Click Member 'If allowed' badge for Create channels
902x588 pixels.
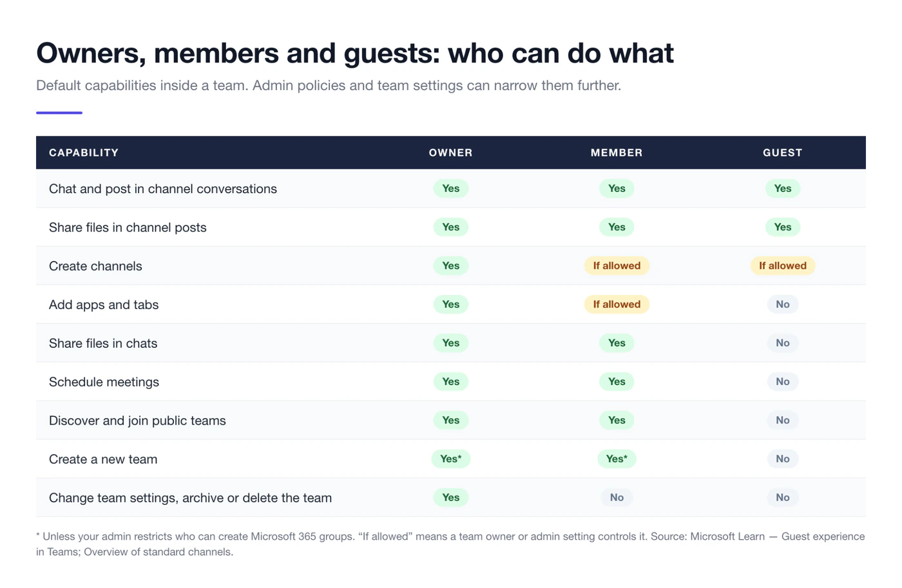click(x=617, y=265)
